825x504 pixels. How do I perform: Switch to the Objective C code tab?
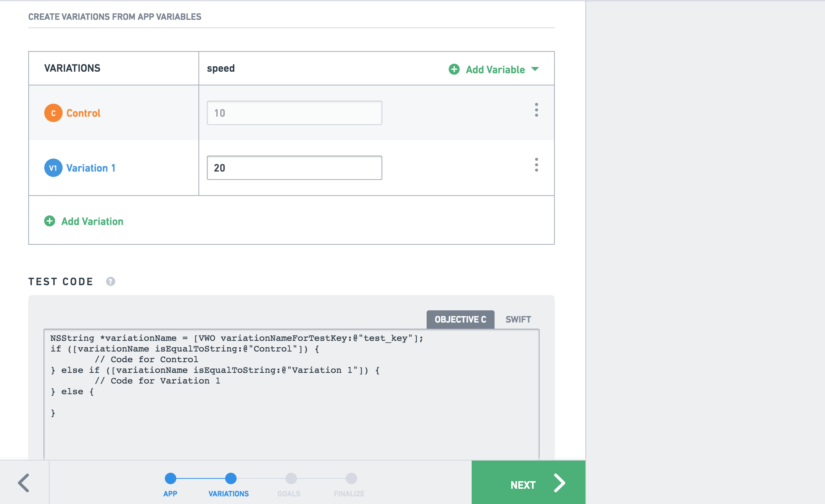pyautogui.click(x=460, y=319)
